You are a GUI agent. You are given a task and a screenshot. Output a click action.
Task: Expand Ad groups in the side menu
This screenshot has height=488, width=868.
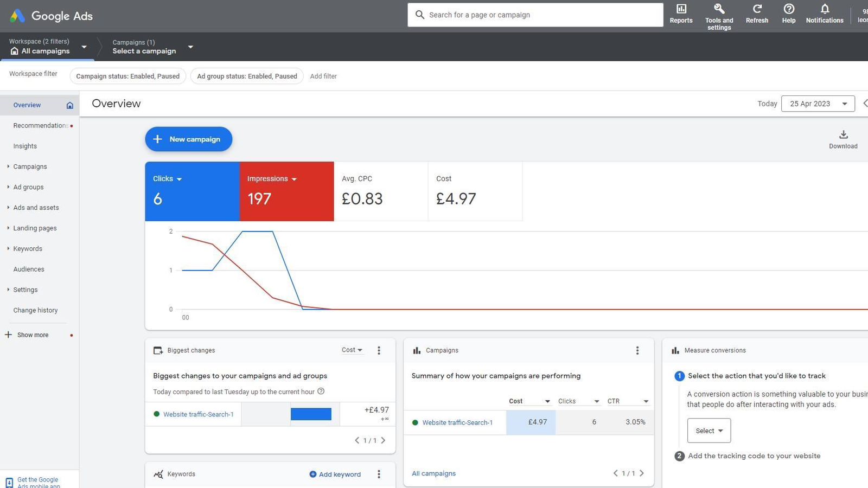click(x=8, y=187)
